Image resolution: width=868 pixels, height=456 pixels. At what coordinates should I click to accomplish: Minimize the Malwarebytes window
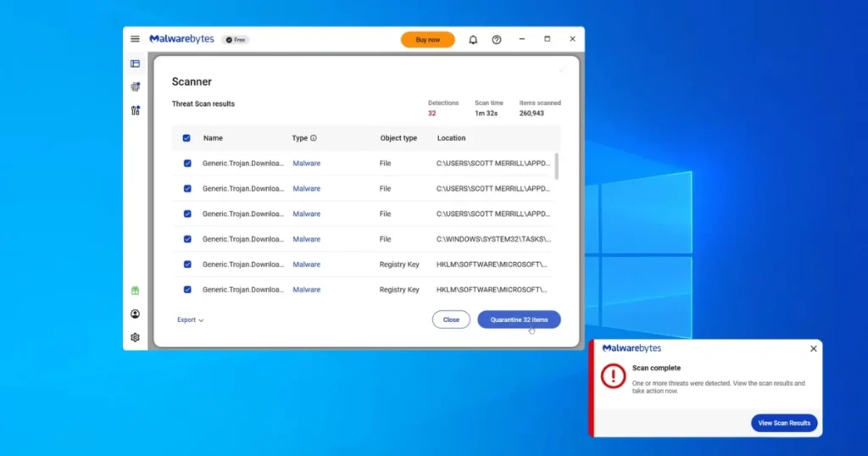[x=521, y=39]
